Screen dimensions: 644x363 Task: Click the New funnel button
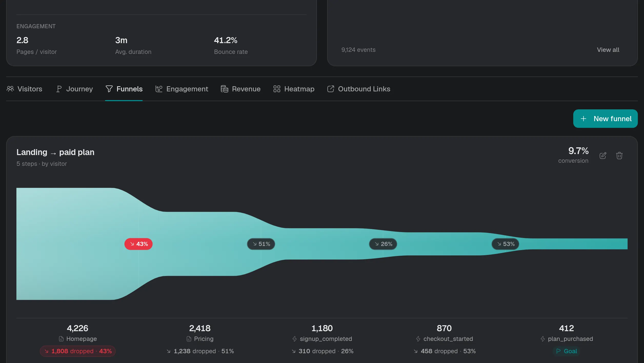click(x=605, y=119)
